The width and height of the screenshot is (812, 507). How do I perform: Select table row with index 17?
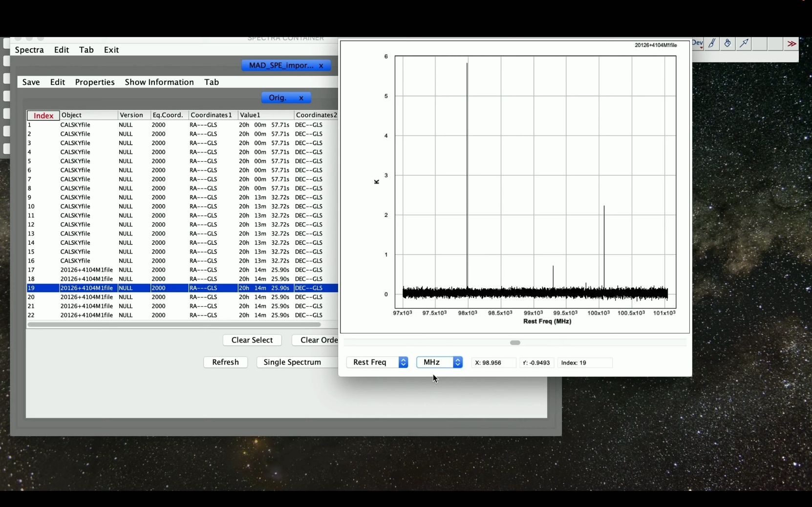(182, 270)
